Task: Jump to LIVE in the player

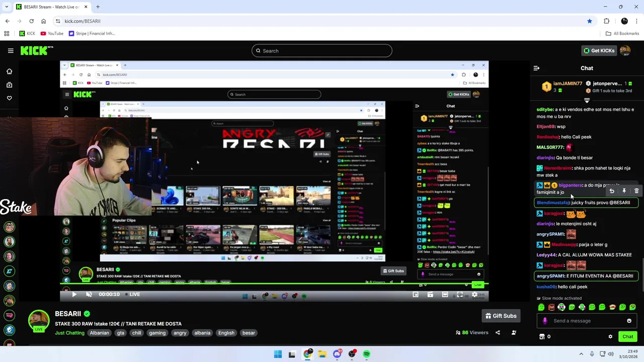Action: [133, 294]
